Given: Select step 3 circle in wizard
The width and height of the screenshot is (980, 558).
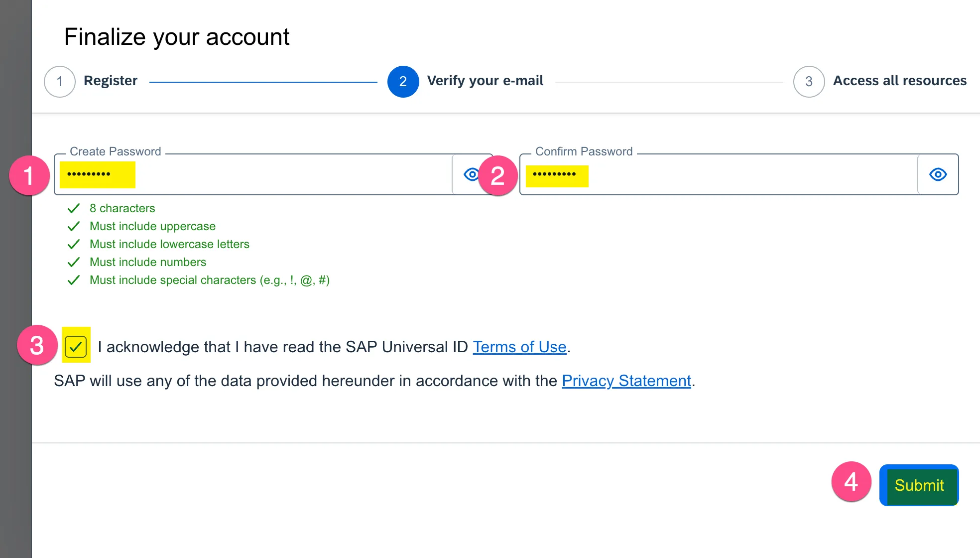Looking at the screenshot, I should coord(809,81).
